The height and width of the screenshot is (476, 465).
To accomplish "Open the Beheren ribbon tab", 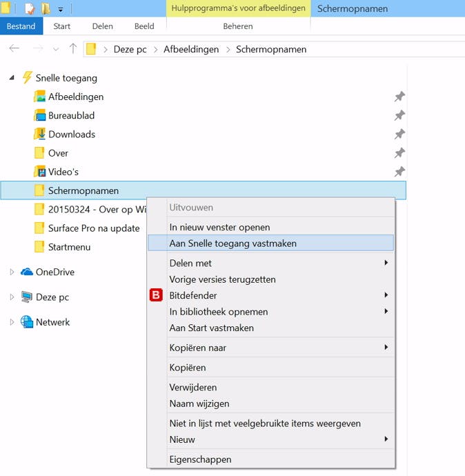I will click(x=238, y=26).
